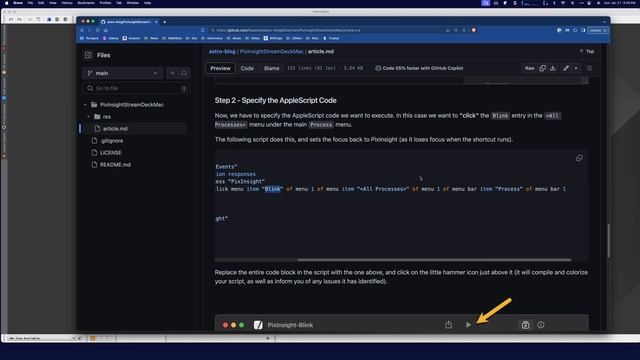Select the astro-blog GitHub browser tab

[129, 22]
